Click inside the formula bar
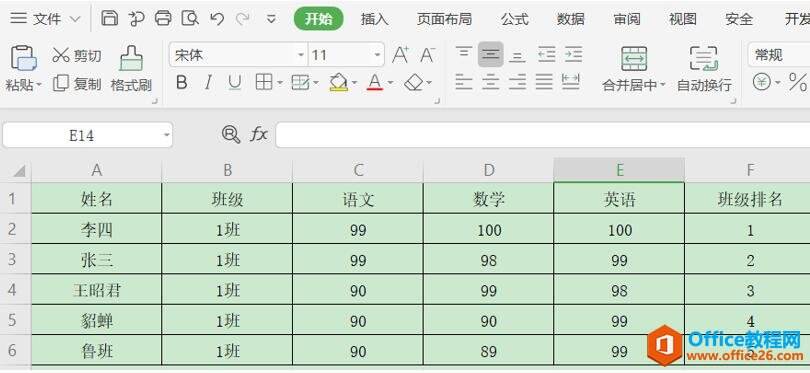The image size is (810, 373). coord(542,135)
